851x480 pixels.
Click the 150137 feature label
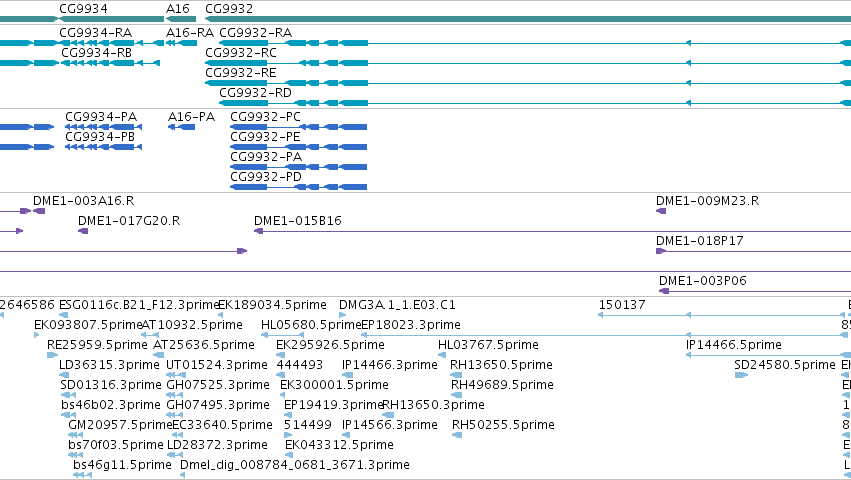622,305
